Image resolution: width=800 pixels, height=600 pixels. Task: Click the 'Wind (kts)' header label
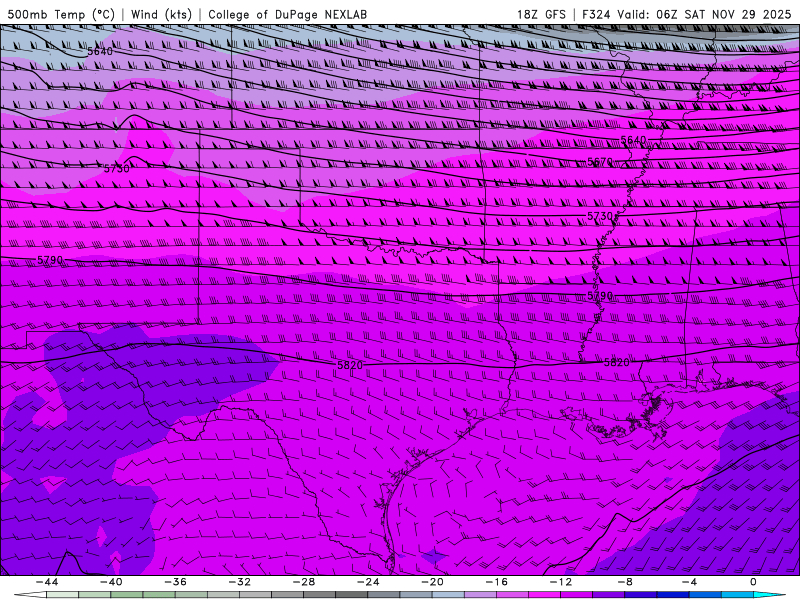161,14
